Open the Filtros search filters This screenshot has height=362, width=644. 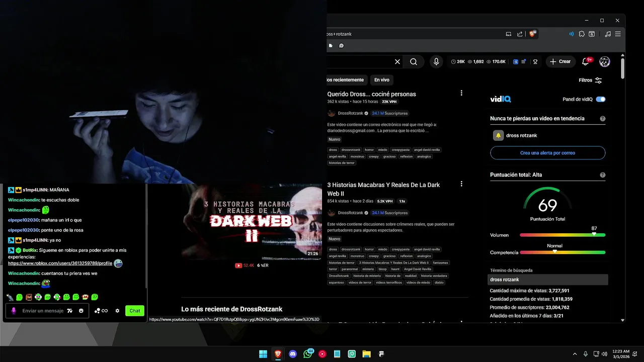pos(590,80)
